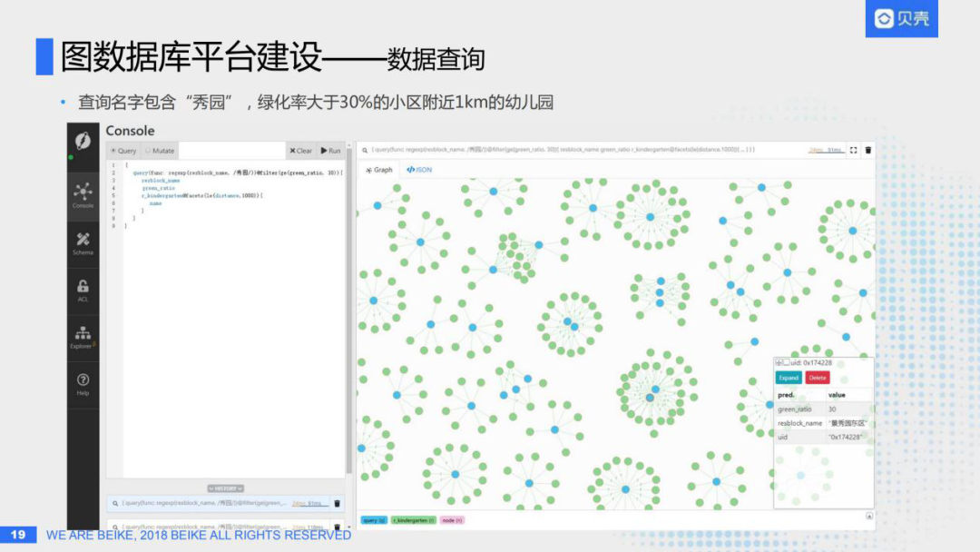Image resolution: width=980 pixels, height=552 pixels.
Task: Expand the panel at the graph's bottom-right corner
Action: click(x=869, y=516)
